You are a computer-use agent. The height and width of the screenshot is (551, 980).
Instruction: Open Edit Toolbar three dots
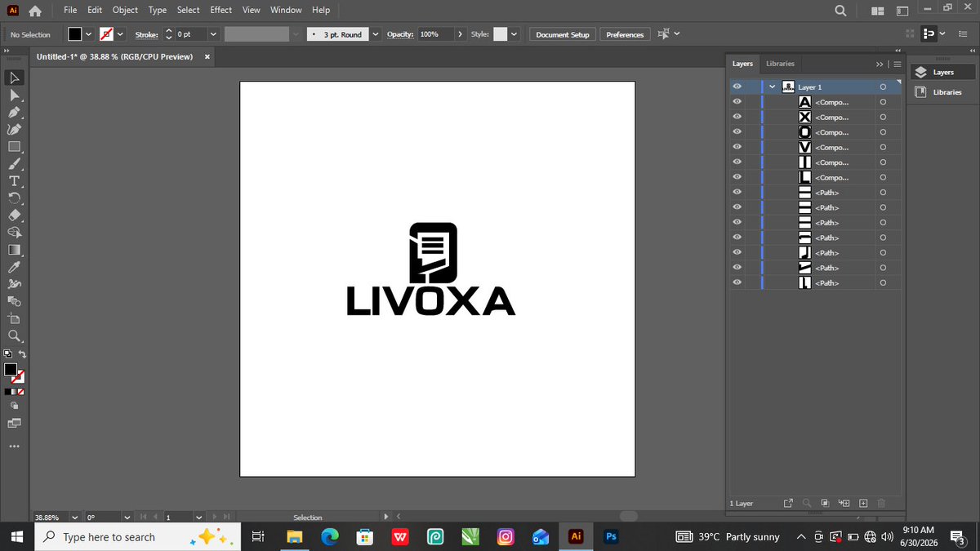click(14, 446)
